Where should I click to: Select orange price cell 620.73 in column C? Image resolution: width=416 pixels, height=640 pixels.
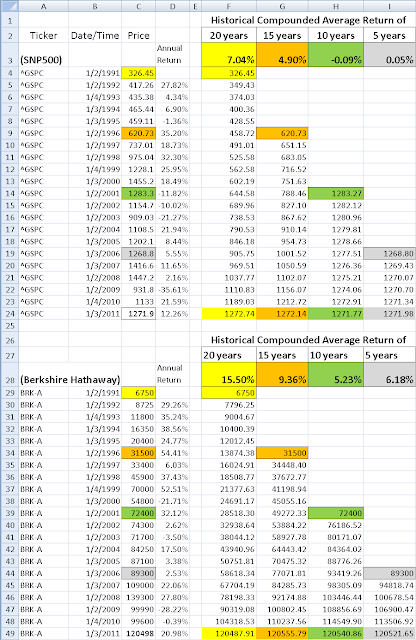pyautogui.click(x=138, y=133)
